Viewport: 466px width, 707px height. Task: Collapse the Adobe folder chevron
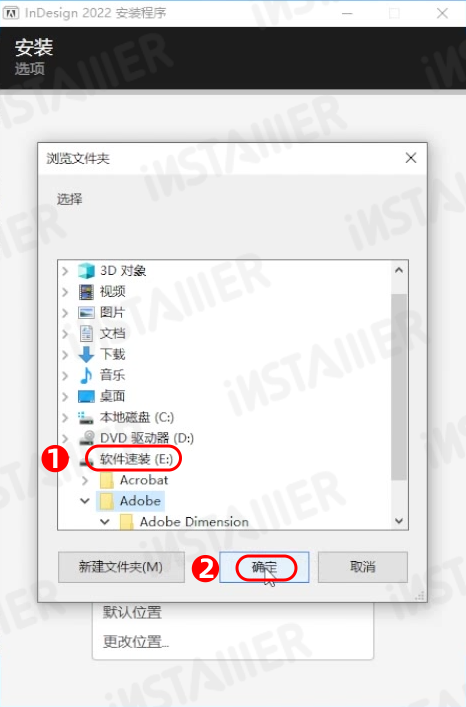85,501
